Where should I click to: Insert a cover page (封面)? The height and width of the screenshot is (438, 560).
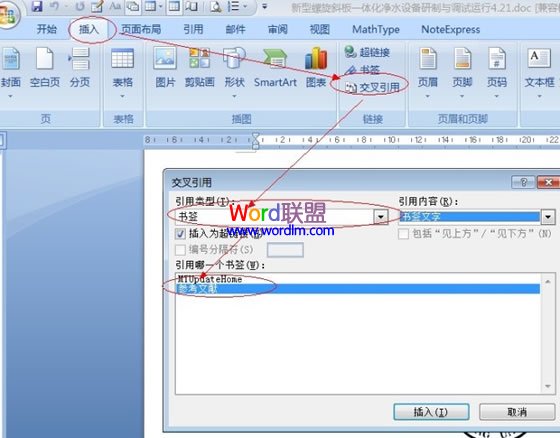[11, 68]
